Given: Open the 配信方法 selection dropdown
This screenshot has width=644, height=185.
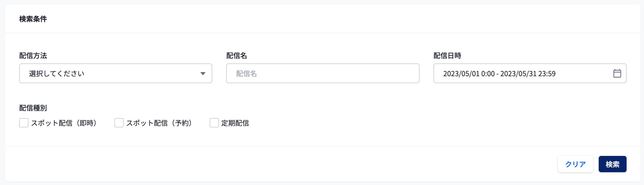Looking at the screenshot, I should pos(116,73).
